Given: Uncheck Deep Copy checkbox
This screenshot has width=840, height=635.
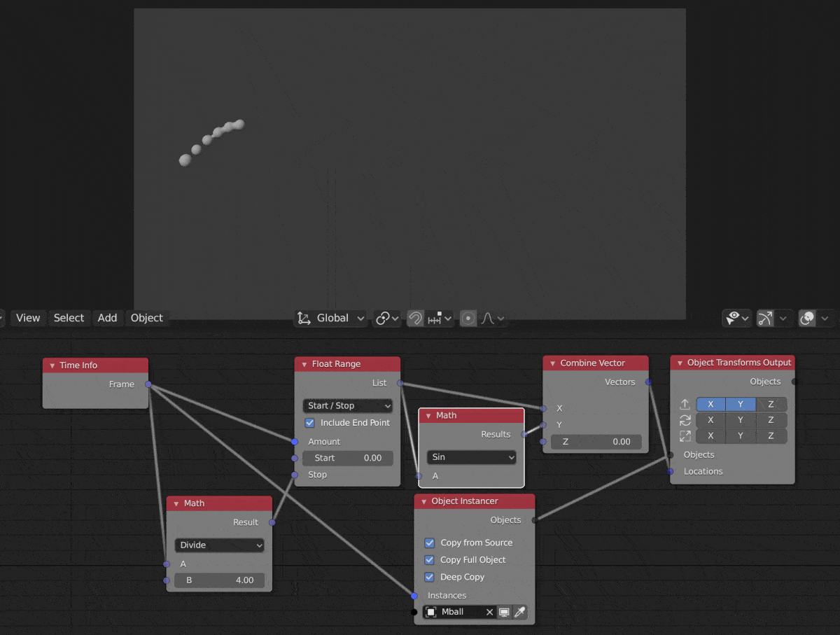Looking at the screenshot, I should coord(430,577).
